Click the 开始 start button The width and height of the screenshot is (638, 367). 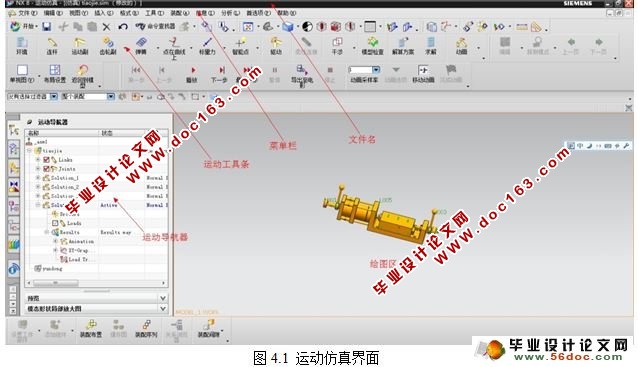click(23, 27)
